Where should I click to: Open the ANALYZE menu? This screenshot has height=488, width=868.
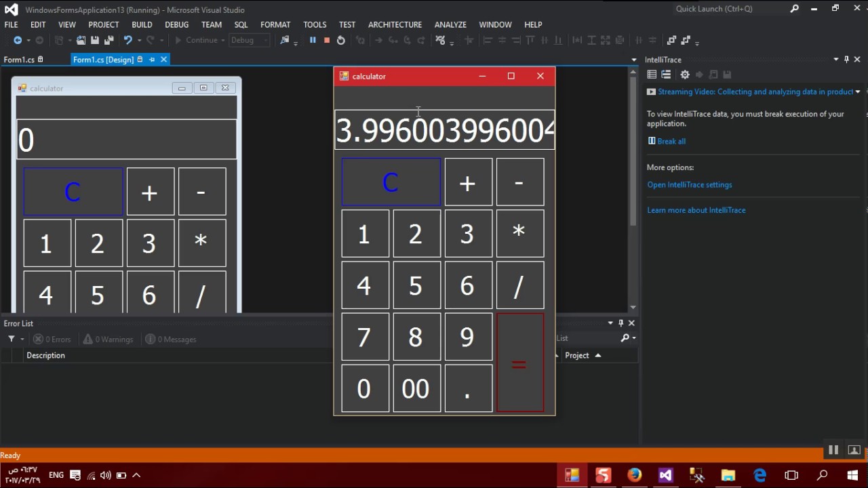click(x=450, y=24)
